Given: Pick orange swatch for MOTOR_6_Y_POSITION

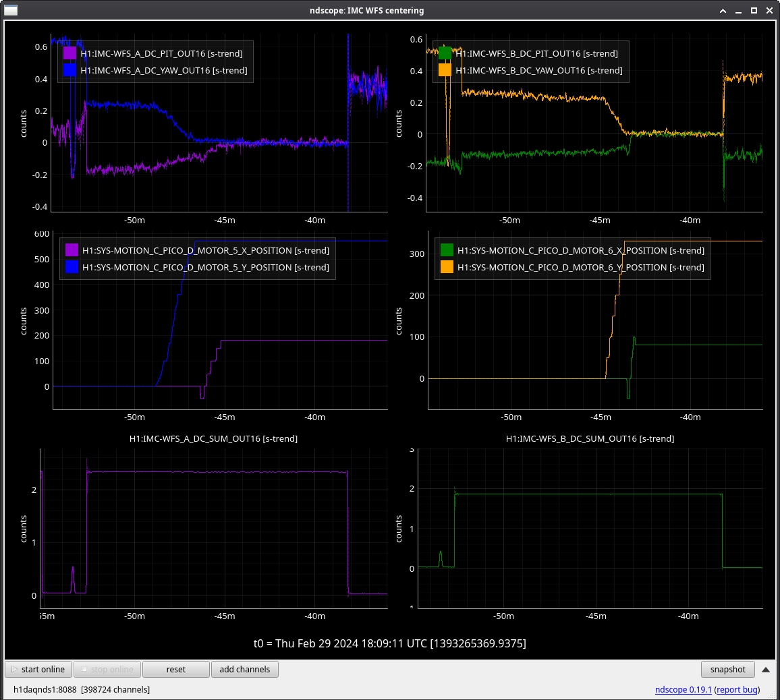Looking at the screenshot, I should click(x=447, y=267).
